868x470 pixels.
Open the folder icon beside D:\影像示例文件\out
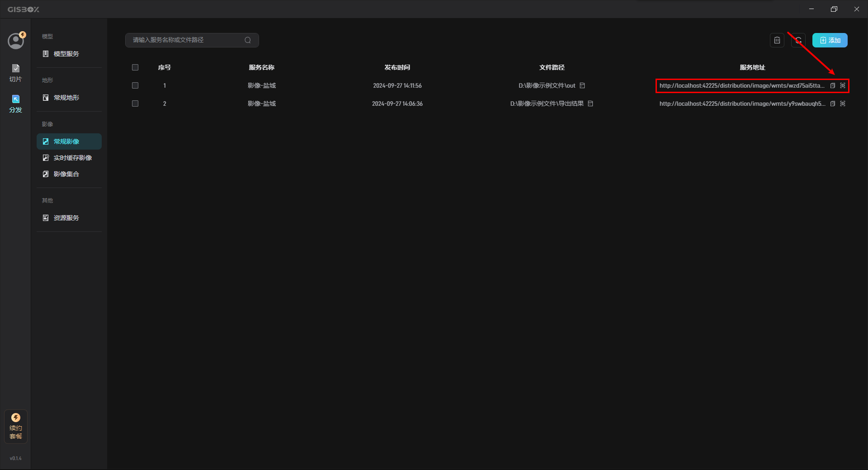(x=582, y=85)
